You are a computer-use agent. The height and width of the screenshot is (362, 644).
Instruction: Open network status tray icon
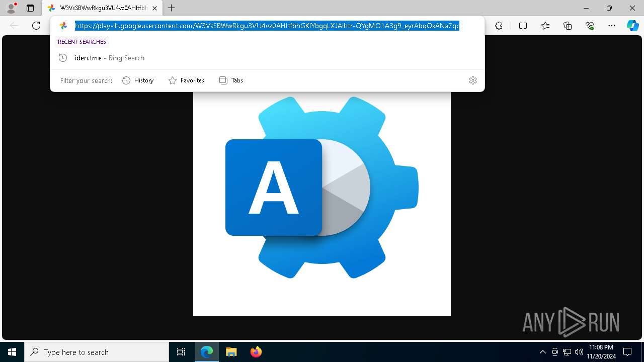click(567, 352)
